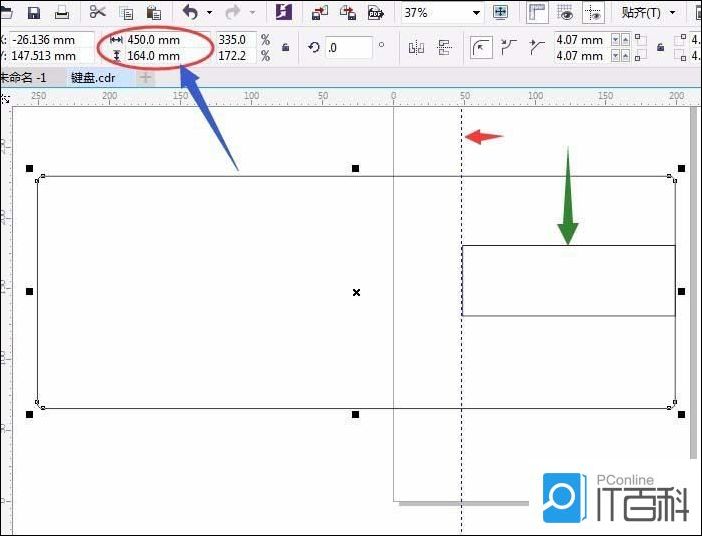This screenshot has height=536, width=702.
Task: Click the bottom-right selection handle
Action: point(681,415)
